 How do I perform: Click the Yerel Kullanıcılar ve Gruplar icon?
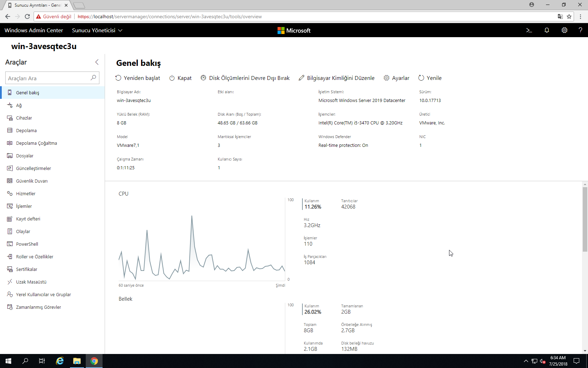[x=10, y=294]
